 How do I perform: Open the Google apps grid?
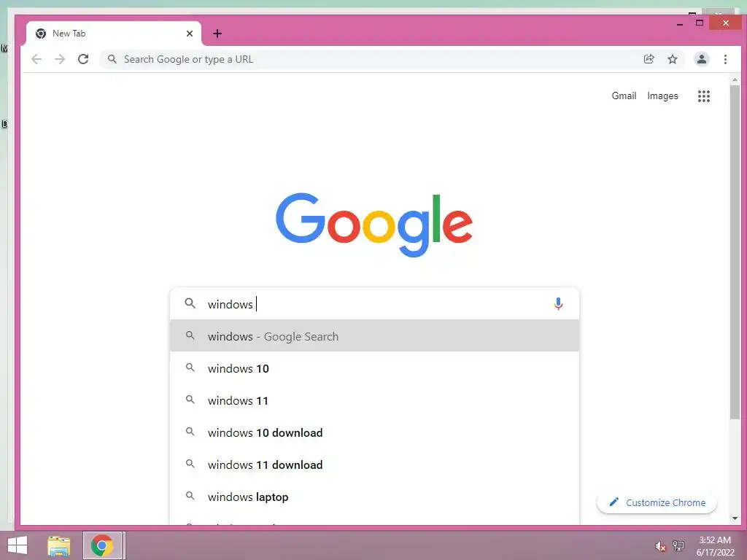pos(704,96)
